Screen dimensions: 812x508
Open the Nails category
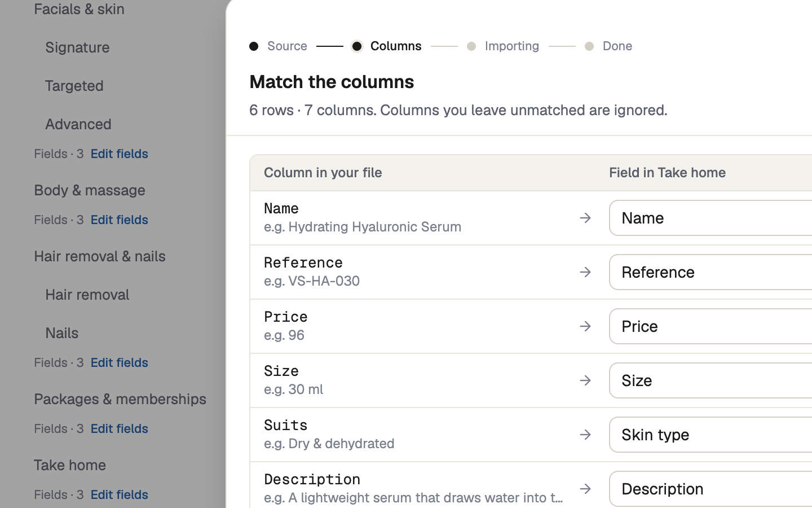62,333
